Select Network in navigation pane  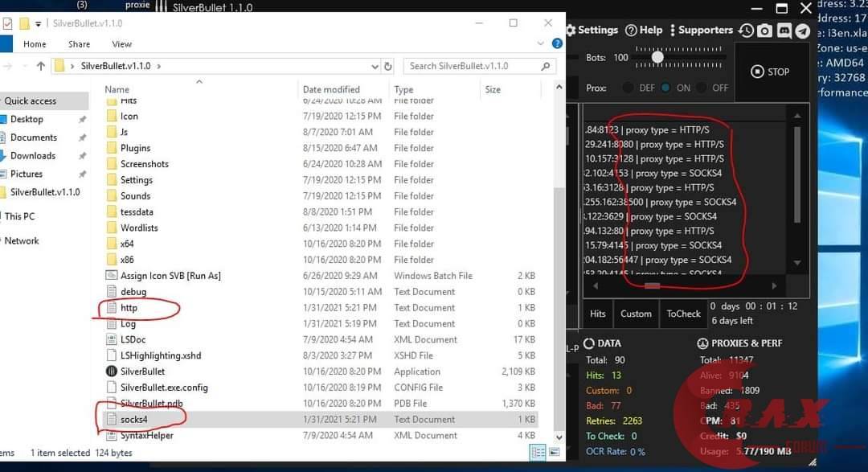tap(22, 240)
